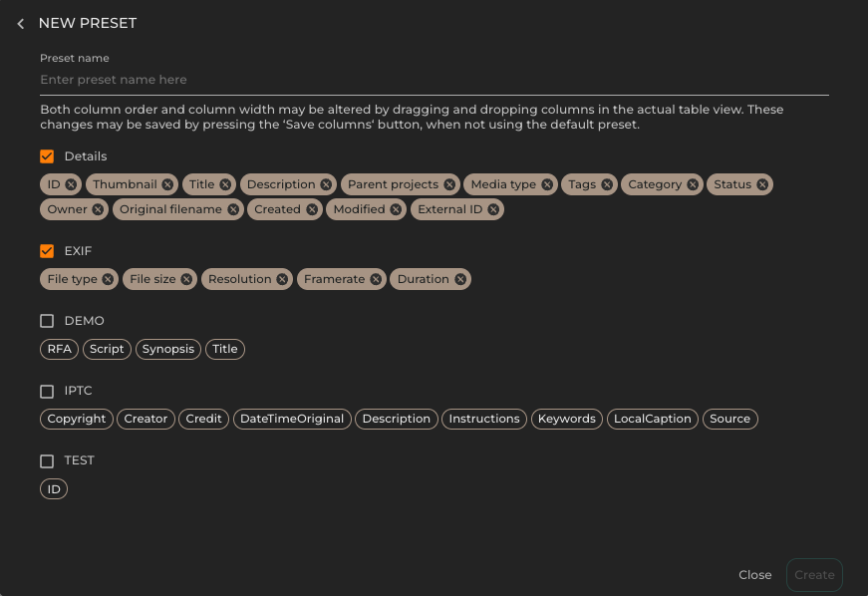Click the Close button
Screen dimensions: 868x596
[x=754, y=575]
